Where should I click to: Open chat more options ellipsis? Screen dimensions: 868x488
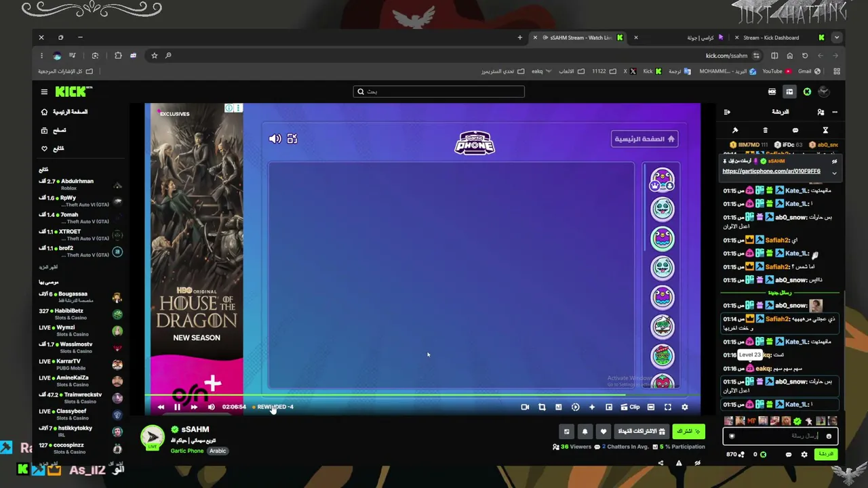835,112
